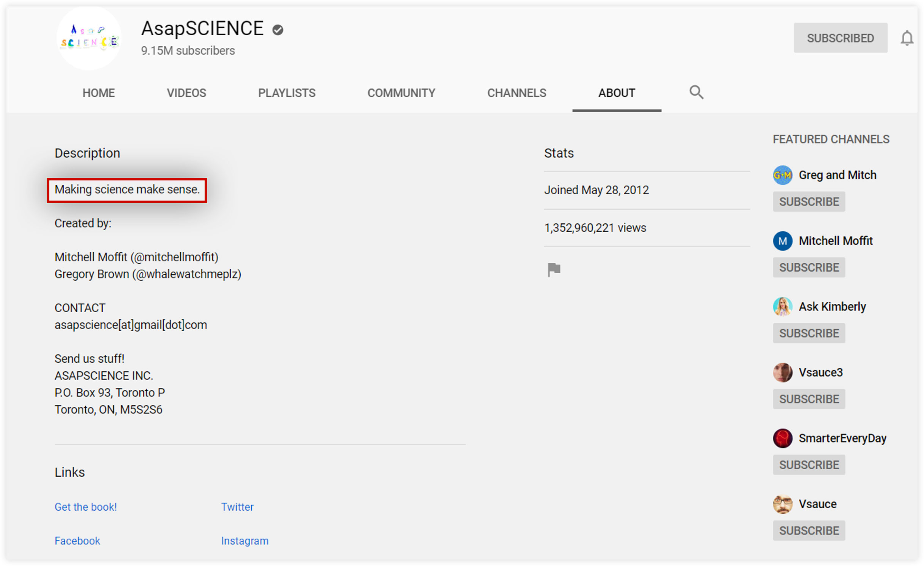Click the AsapSCIENCE channel title
The width and height of the screenshot is (924, 566).
202,29
